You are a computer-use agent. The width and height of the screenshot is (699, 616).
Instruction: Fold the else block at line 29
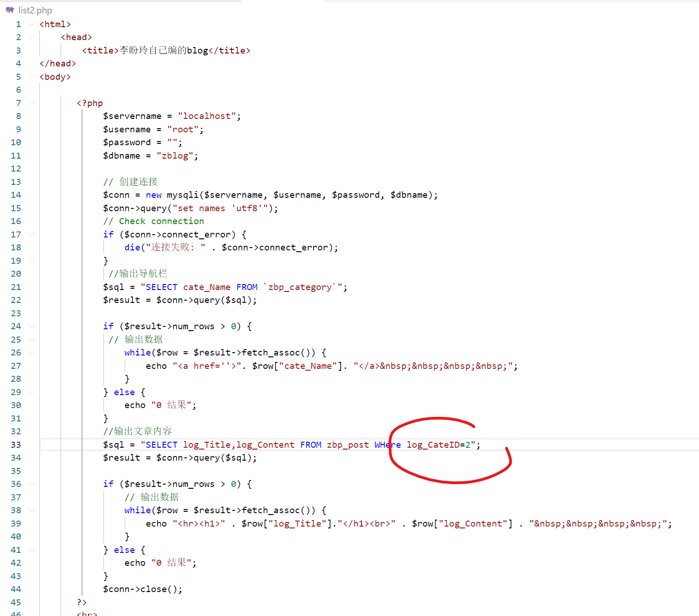coord(31,392)
